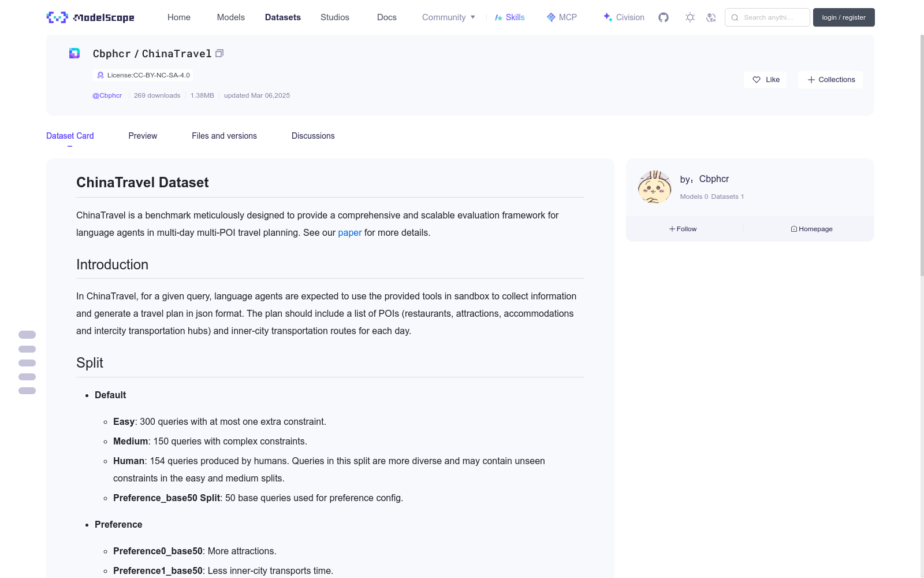Expand the Community dropdown menu
The image size is (924, 578).
coord(449,17)
